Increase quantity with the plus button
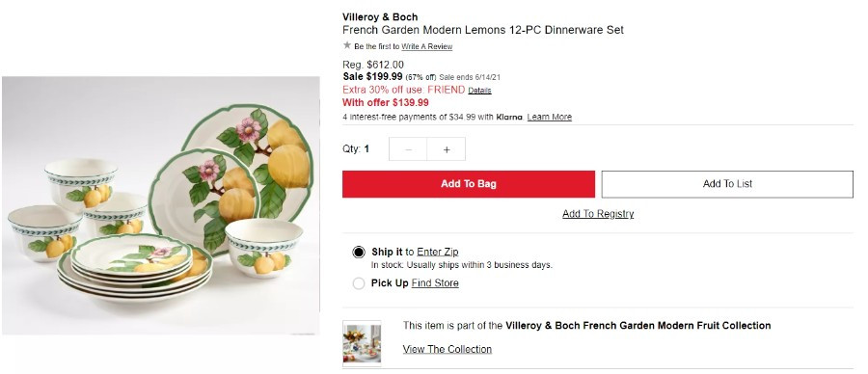The height and width of the screenshot is (374, 868). pyautogui.click(x=447, y=149)
